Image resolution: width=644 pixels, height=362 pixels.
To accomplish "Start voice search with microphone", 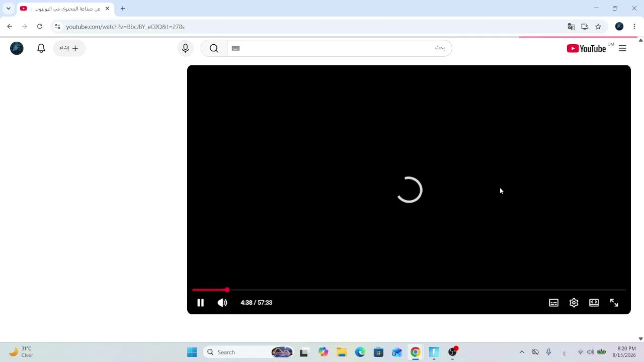I will point(185,48).
